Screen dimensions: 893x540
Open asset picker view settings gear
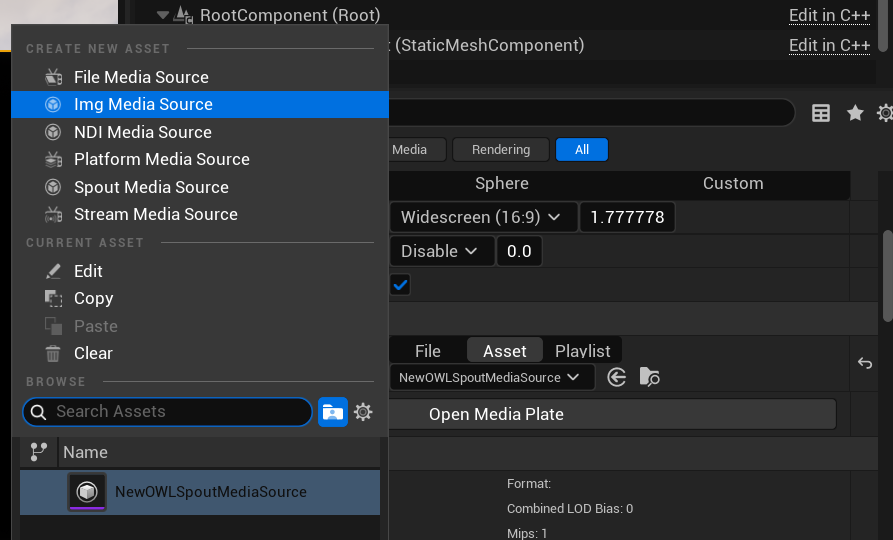[363, 412]
